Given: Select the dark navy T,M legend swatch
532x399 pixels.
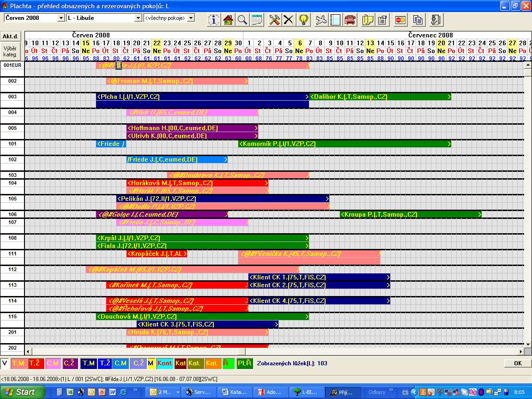Looking at the screenshot, I should pyautogui.click(x=89, y=363).
